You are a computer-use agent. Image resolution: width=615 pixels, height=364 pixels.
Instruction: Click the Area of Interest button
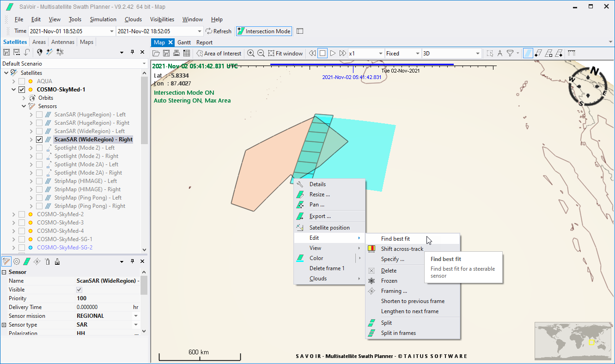pyautogui.click(x=218, y=54)
